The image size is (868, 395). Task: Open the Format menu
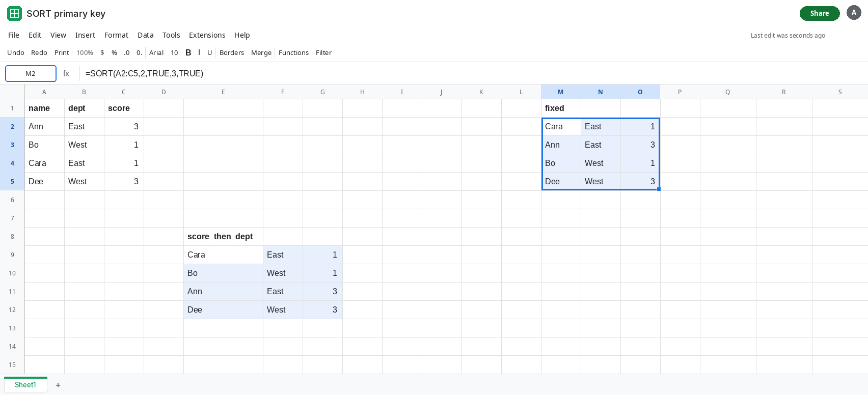click(116, 35)
